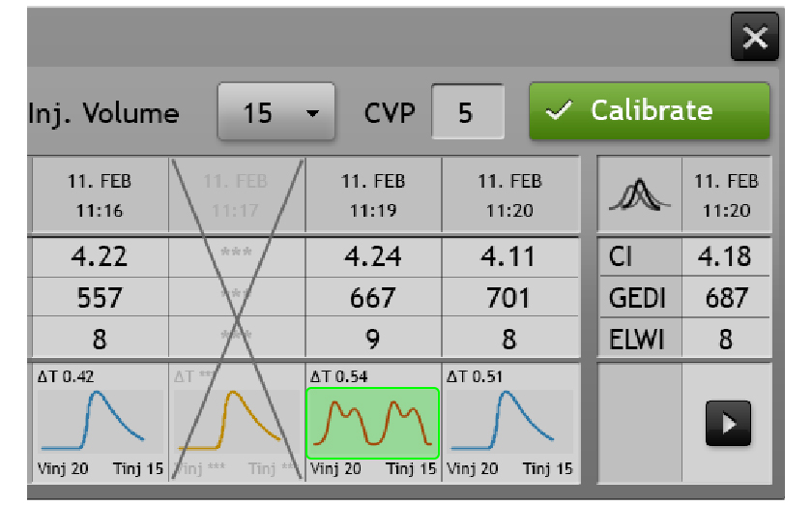Screen dimensions: 812x506
Task: Select the ΔT 0.42 thermodilution curve
Action: (100, 423)
